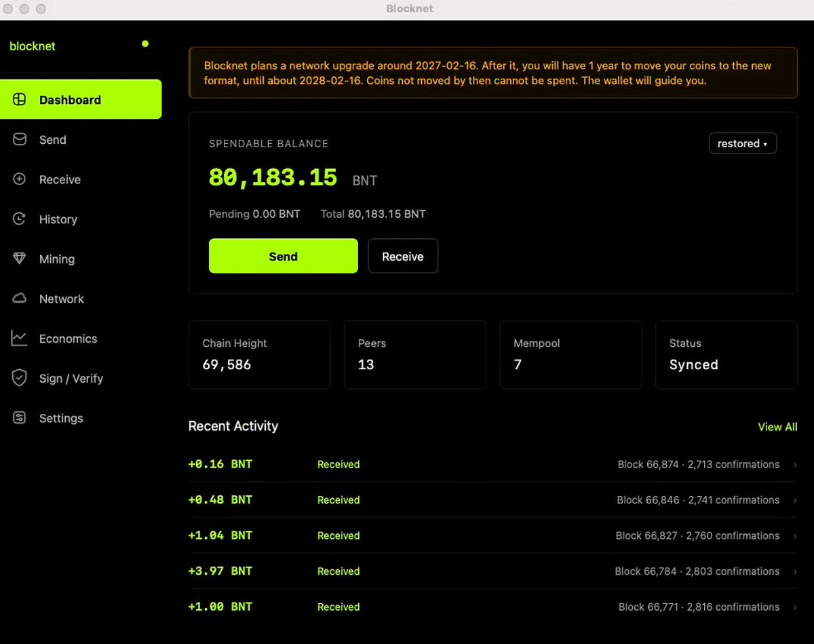
Task: Click the network upgrade warning banner
Action: click(x=493, y=73)
